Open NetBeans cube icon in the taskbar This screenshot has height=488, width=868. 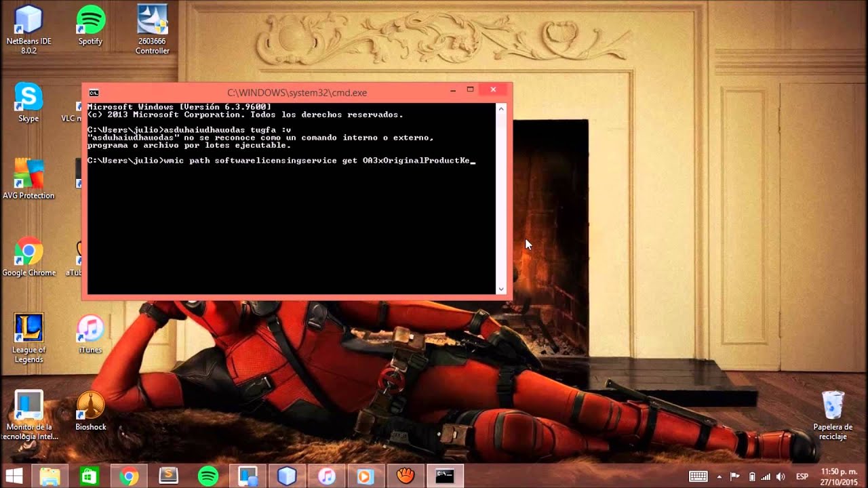[x=287, y=476]
